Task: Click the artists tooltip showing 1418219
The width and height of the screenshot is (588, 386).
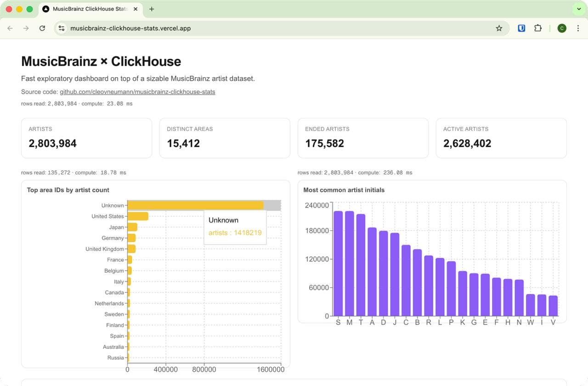Action: [235, 233]
